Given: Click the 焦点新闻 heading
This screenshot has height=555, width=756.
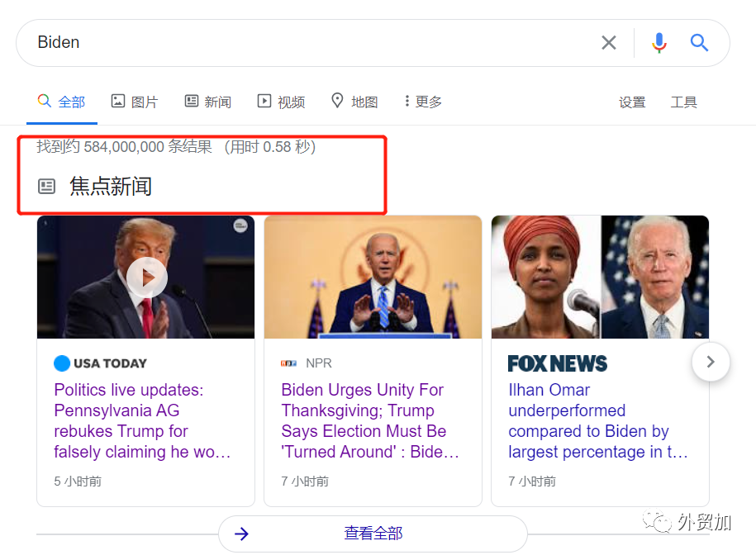Looking at the screenshot, I should coord(111,187).
